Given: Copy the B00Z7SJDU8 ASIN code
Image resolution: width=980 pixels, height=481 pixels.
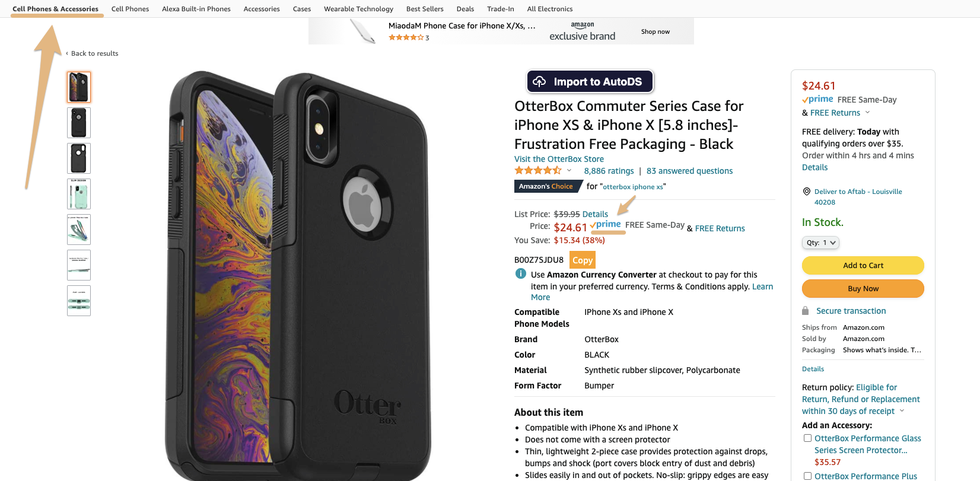Looking at the screenshot, I should (582, 260).
